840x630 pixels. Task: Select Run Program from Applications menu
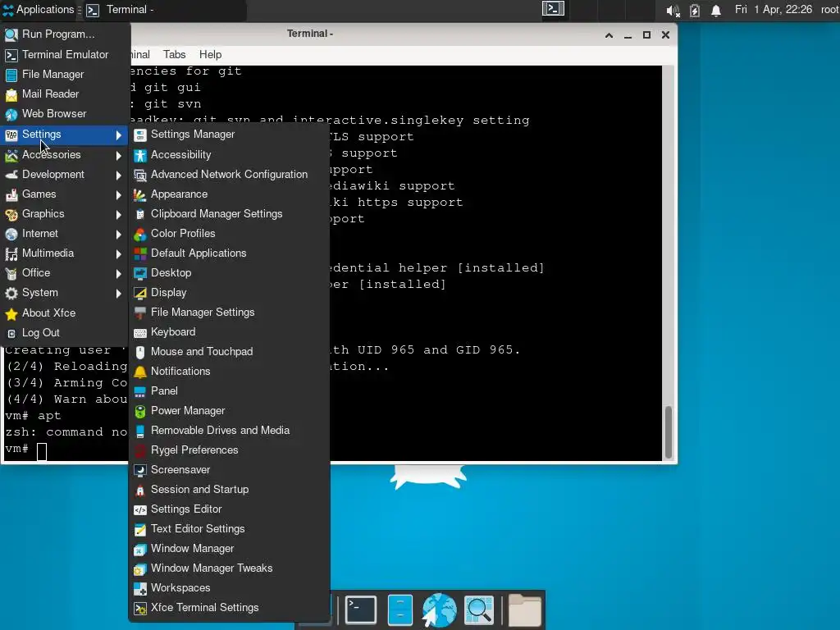pyautogui.click(x=65, y=34)
